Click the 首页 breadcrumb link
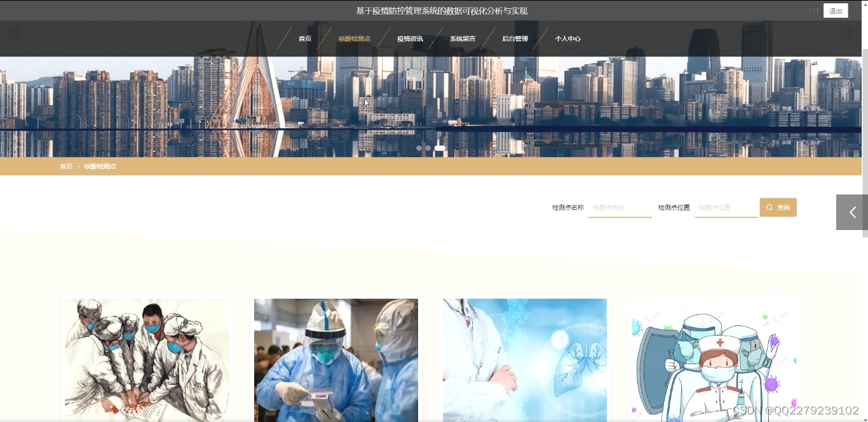This screenshot has width=868, height=422. click(x=65, y=166)
